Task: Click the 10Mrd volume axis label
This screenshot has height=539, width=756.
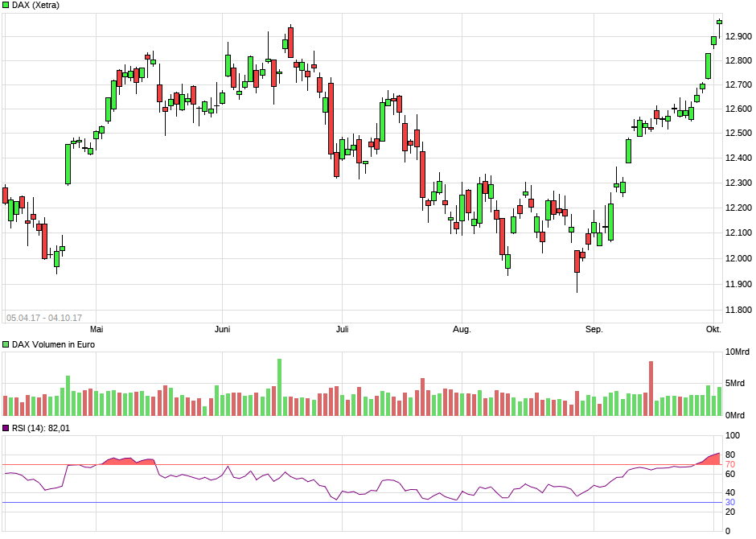Action: click(x=738, y=352)
